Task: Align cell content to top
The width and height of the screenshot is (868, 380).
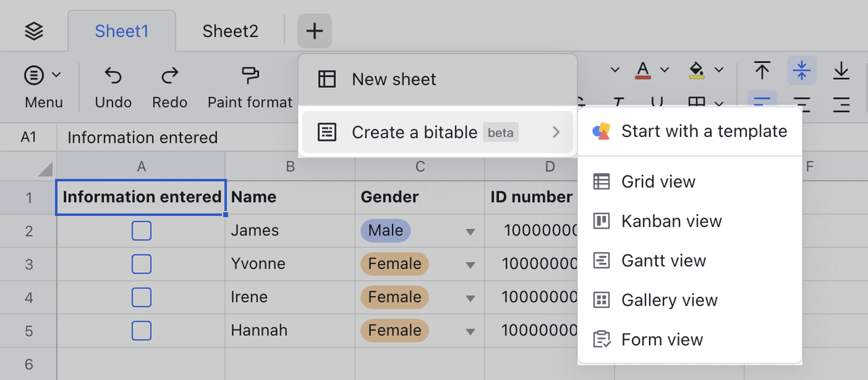Action: [762, 70]
